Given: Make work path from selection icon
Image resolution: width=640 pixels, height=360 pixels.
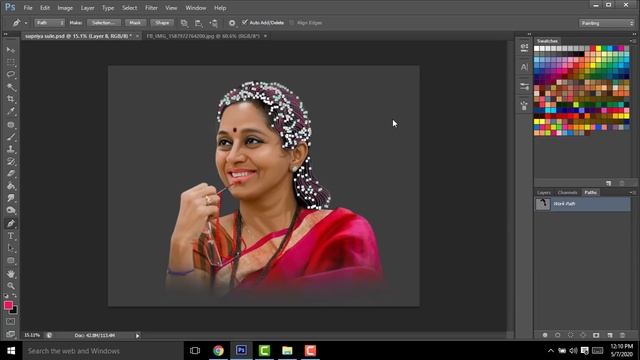Looking at the screenshot, I should pos(583,335).
